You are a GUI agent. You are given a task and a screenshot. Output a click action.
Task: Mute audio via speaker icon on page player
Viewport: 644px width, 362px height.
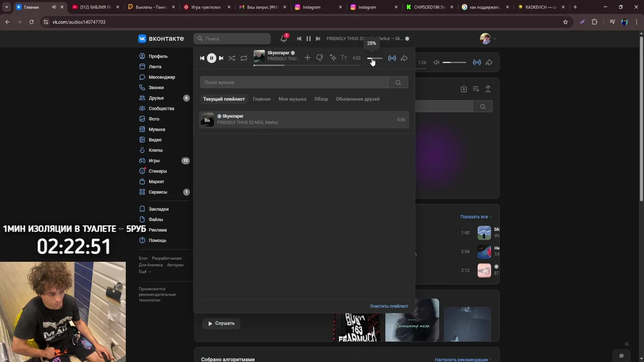tap(436, 62)
